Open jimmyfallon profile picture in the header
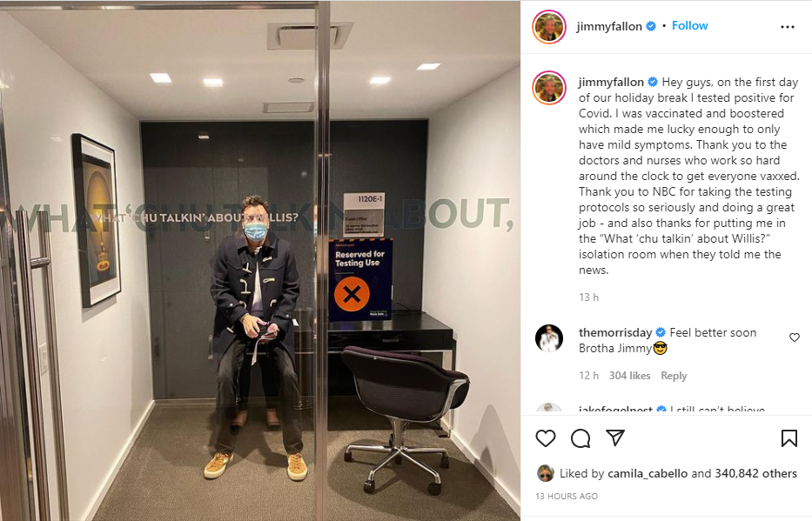The height and width of the screenshot is (521, 812). [549, 27]
